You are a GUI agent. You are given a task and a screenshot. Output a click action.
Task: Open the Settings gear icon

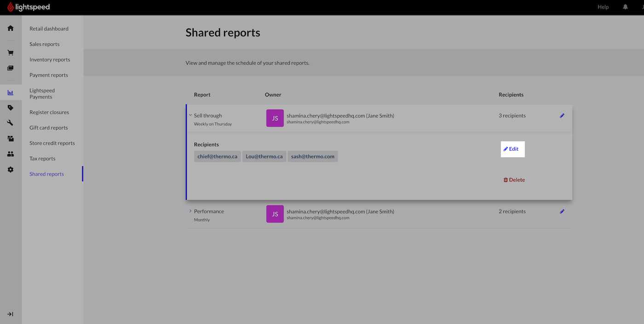click(11, 170)
